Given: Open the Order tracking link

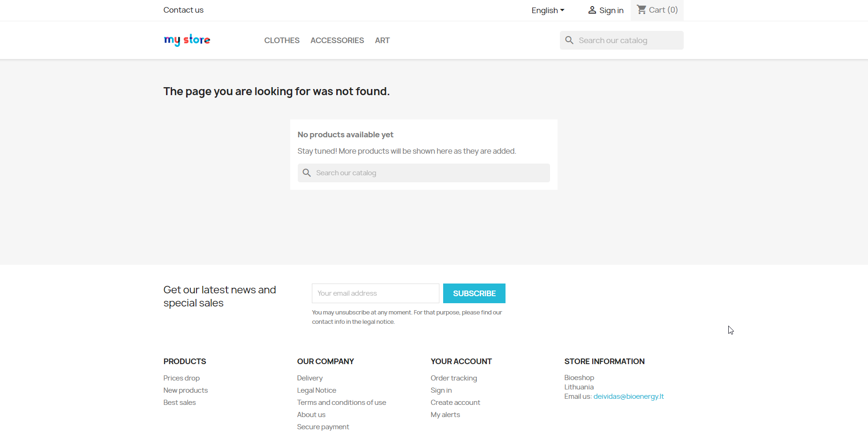Looking at the screenshot, I should 454,378.
